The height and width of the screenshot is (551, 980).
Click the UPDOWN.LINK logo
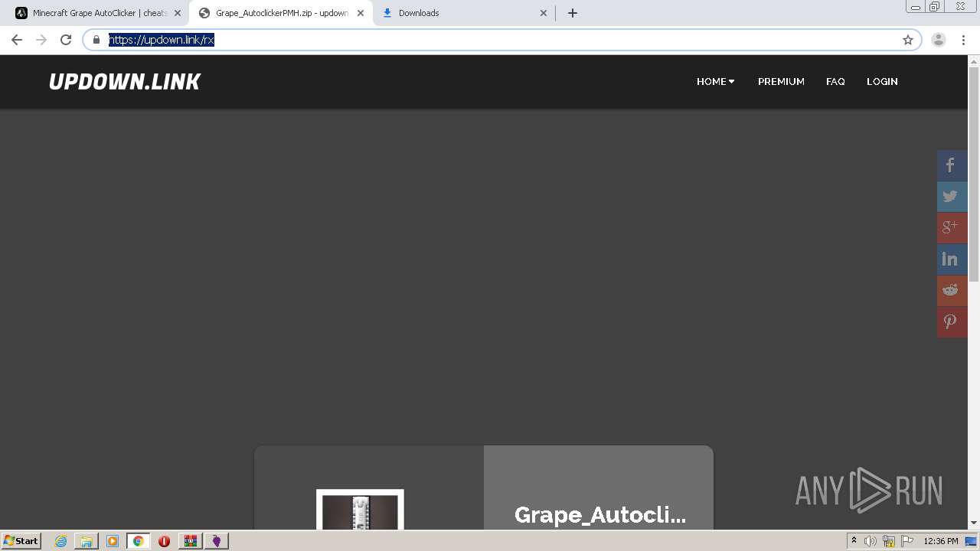(125, 82)
